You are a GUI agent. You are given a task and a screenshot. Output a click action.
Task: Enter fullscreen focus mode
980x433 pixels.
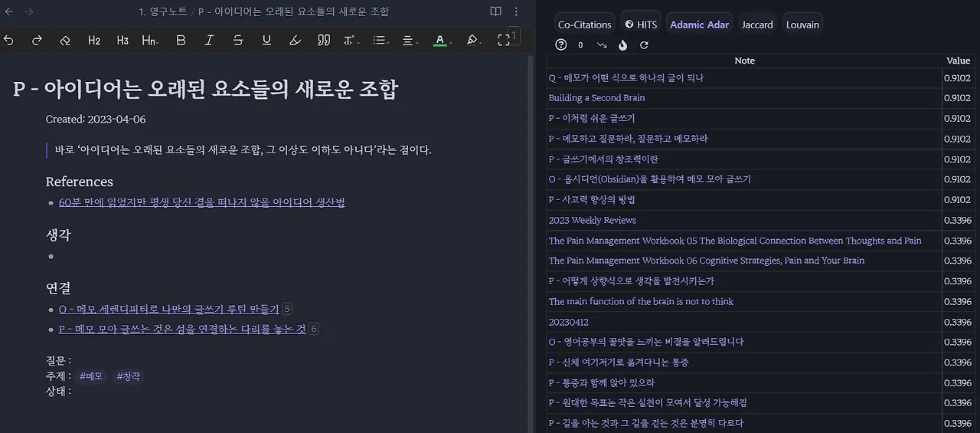504,40
